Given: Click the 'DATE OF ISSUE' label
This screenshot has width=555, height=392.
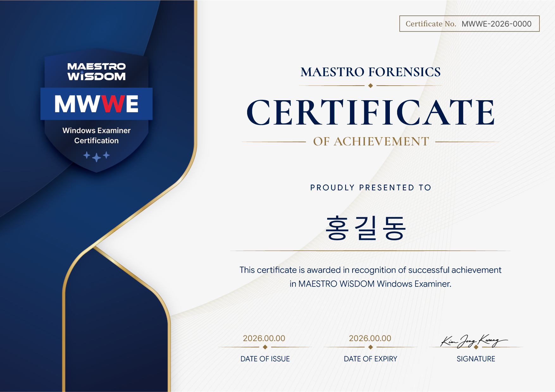Looking at the screenshot, I should 265,359.
